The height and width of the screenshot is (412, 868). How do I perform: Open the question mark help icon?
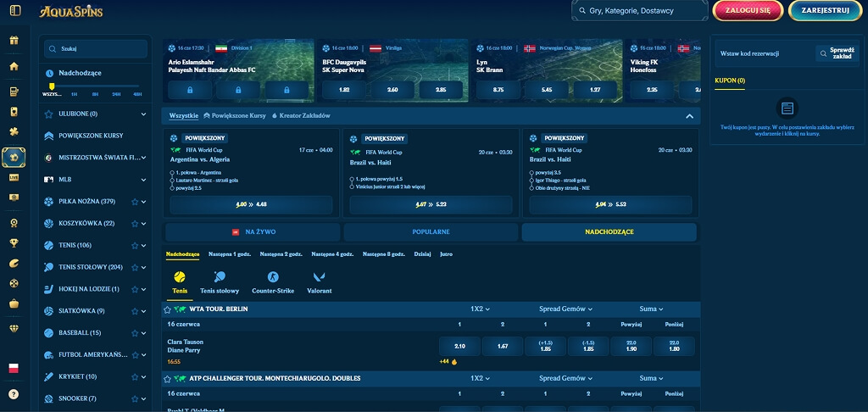(14, 394)
